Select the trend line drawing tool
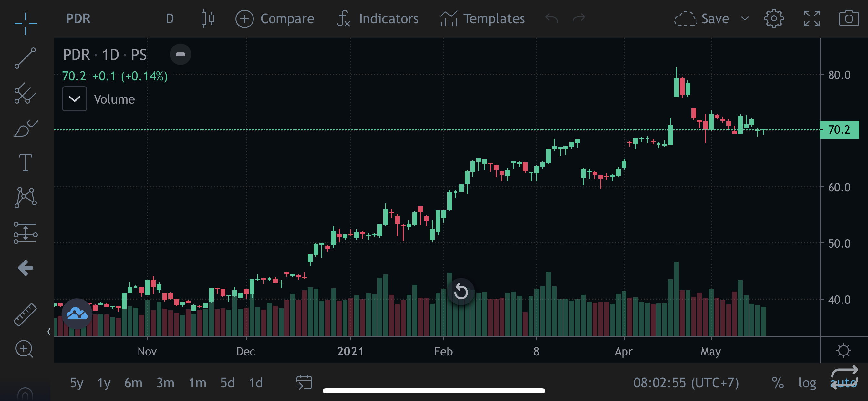 click(x=25, y=58)
